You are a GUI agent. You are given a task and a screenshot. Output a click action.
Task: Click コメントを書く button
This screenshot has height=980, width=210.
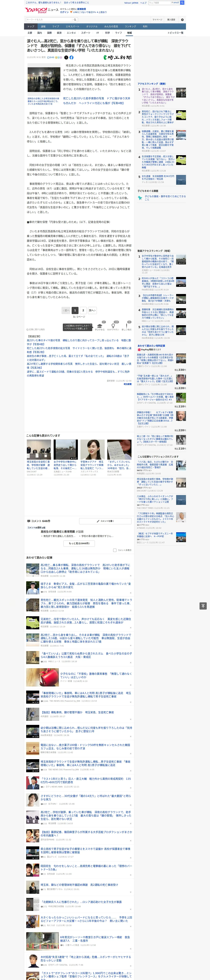click(105, 521)
